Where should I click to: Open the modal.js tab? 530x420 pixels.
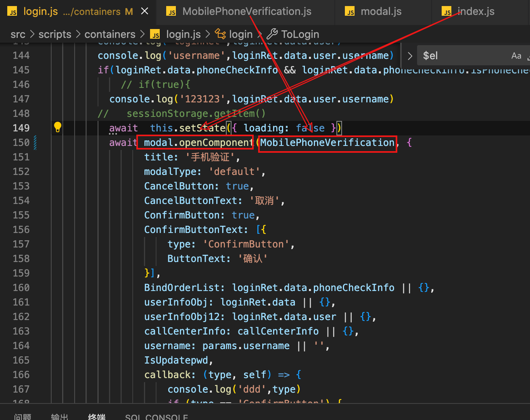click(x=381, y=12)
